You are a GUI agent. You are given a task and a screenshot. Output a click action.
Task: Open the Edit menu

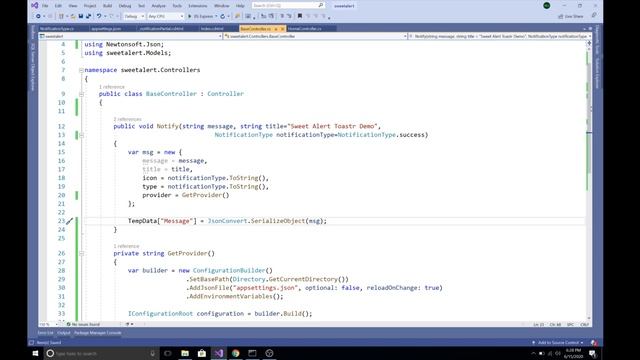pos(58,6)
